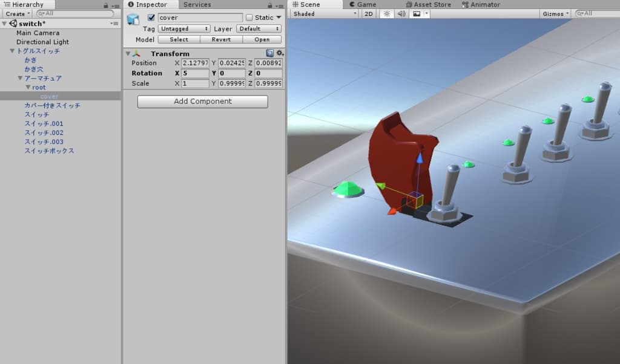Click the cover object cube icon
The width and height of the screenshot is (620, 364).
point(133,19)
